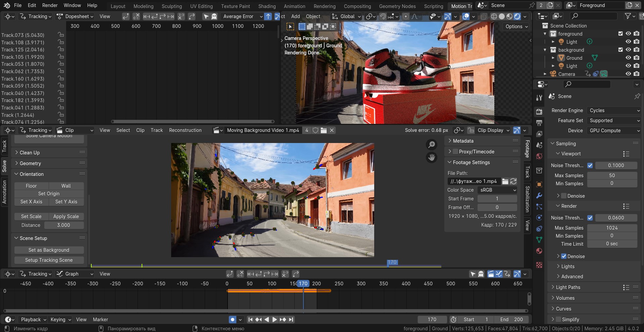
Task: Click the zoom magnifier icon in clip editor
Action: pyautogui.click(x=432, y=145)
